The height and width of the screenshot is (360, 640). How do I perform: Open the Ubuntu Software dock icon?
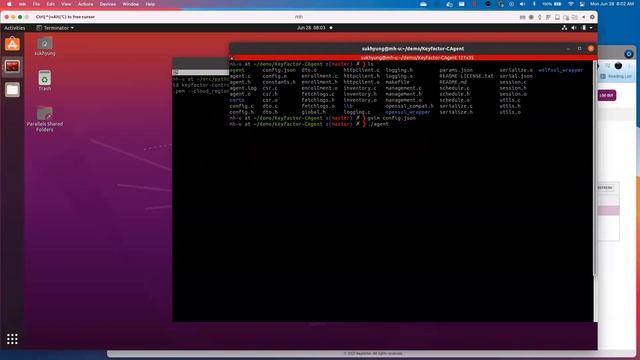tap(12, 44)
